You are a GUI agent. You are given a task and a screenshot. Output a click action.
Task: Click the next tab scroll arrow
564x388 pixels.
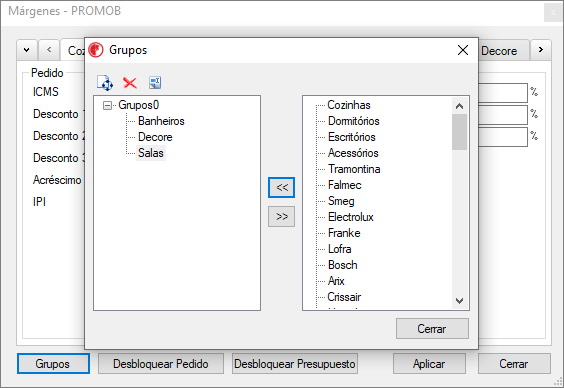(x=541, y=50)
